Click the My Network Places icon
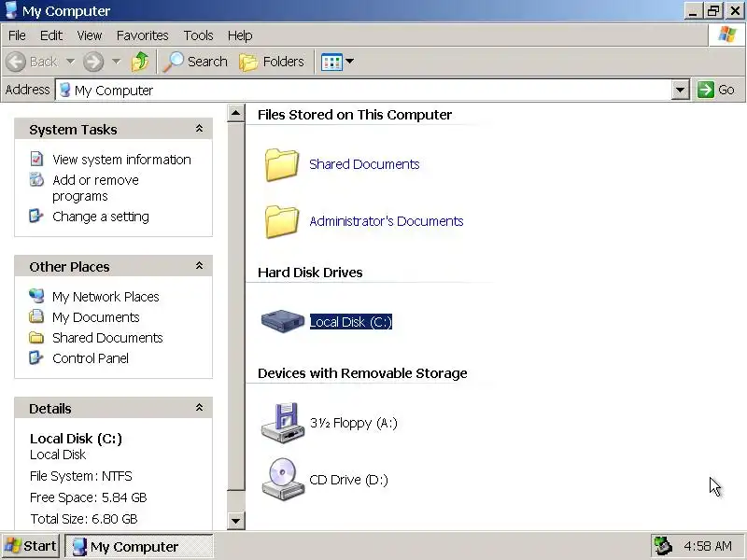The image size is (747, 560). click(x=36, y=296)
